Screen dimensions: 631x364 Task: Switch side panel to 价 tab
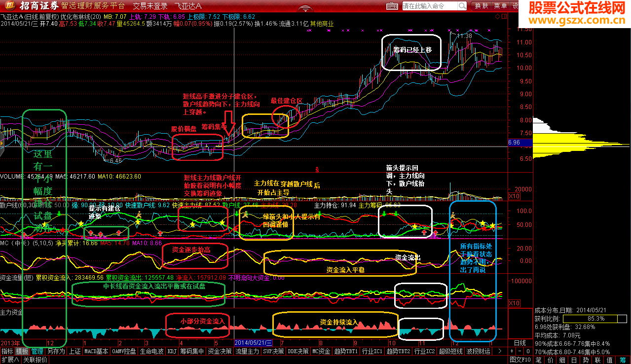551,360
